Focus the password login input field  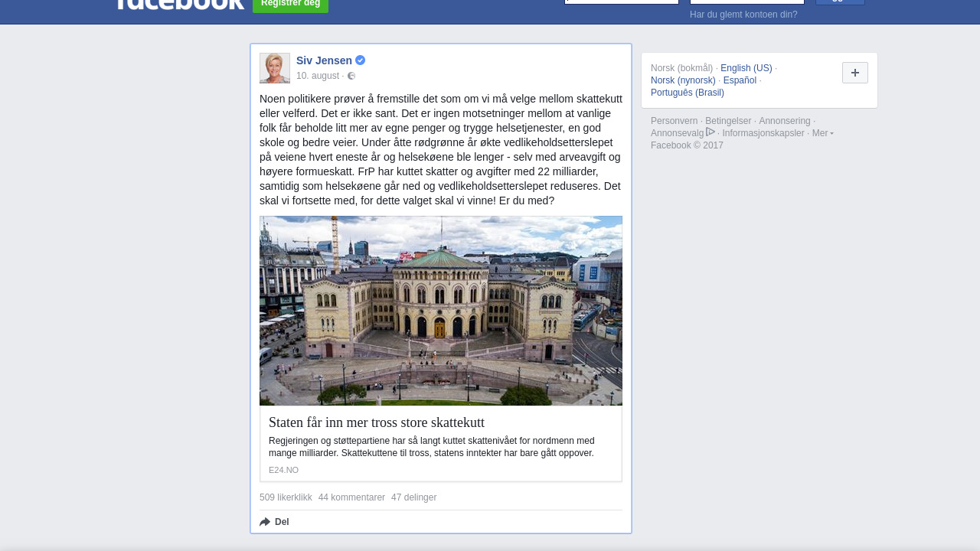tap(747, 2)
